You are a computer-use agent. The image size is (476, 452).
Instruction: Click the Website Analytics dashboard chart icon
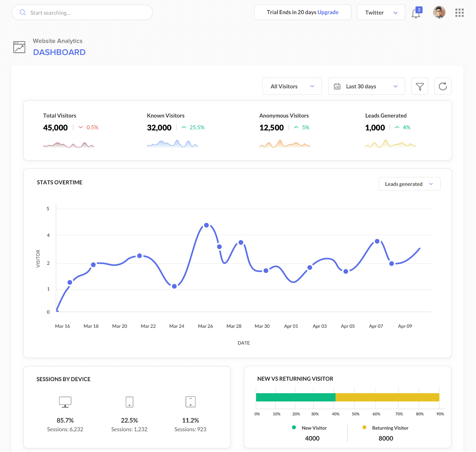tap(19, 47)
